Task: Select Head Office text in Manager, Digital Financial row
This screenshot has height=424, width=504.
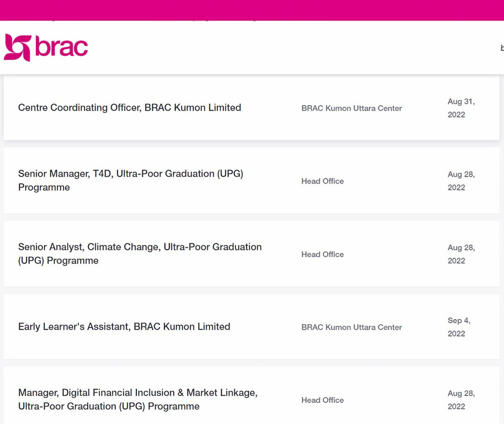Action: (x=322, y=400)
